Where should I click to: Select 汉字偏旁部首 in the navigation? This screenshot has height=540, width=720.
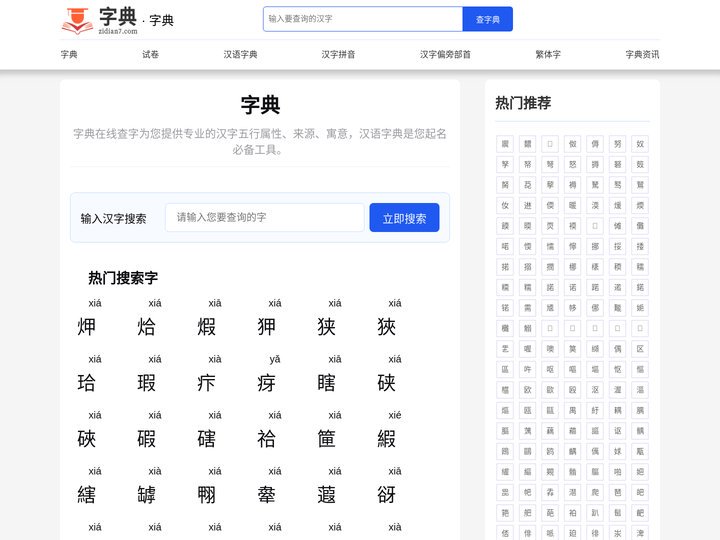pyautogui.click(x=445, y=54)
